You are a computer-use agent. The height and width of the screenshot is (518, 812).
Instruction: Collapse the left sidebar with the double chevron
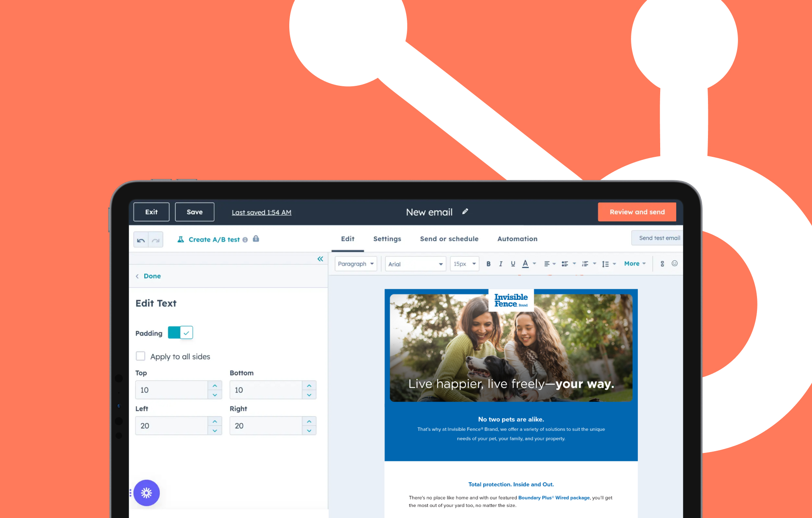(320, 259)
